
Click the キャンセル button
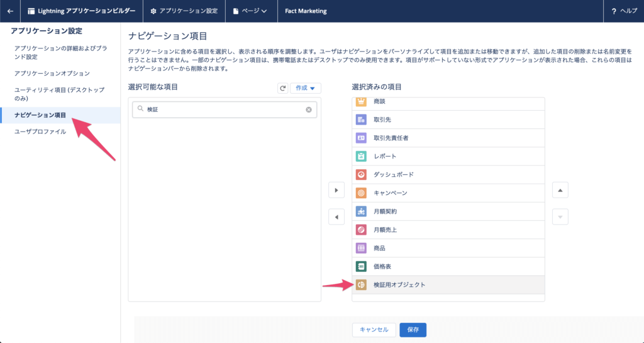[374, 329]
